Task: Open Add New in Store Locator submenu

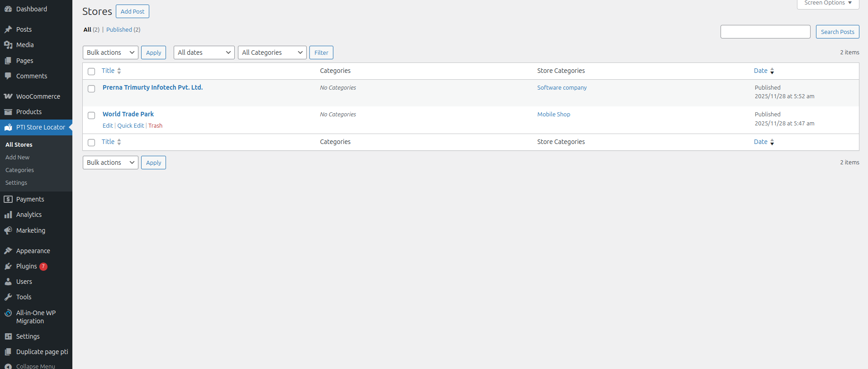Action: [x=18, y=157]
